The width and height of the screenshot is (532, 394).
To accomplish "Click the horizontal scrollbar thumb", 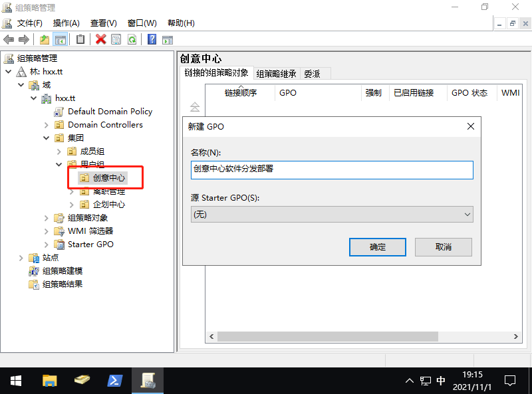I will coord(328,336).
